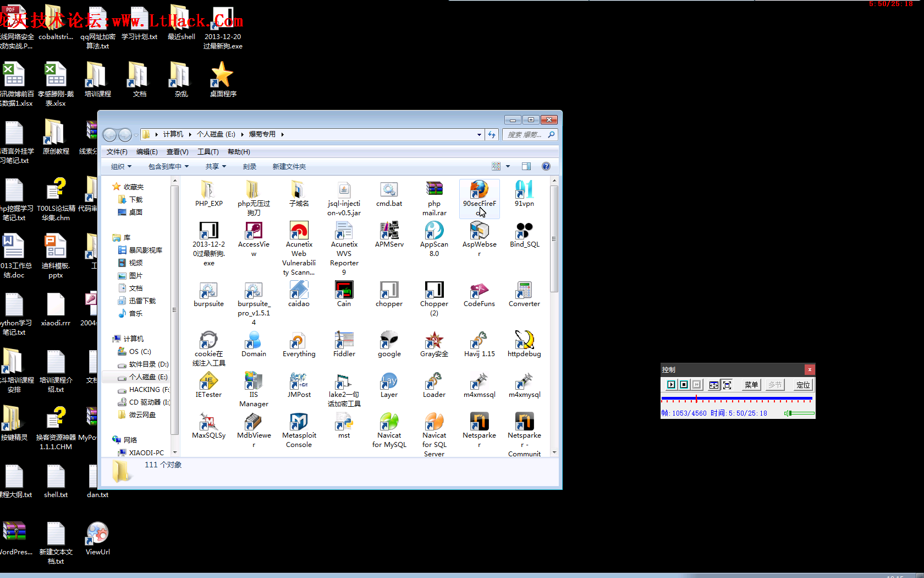The height and width of the screenshot is (578, 924).
Task: Open the 帮助(H) menu
Action: (239, 152)
